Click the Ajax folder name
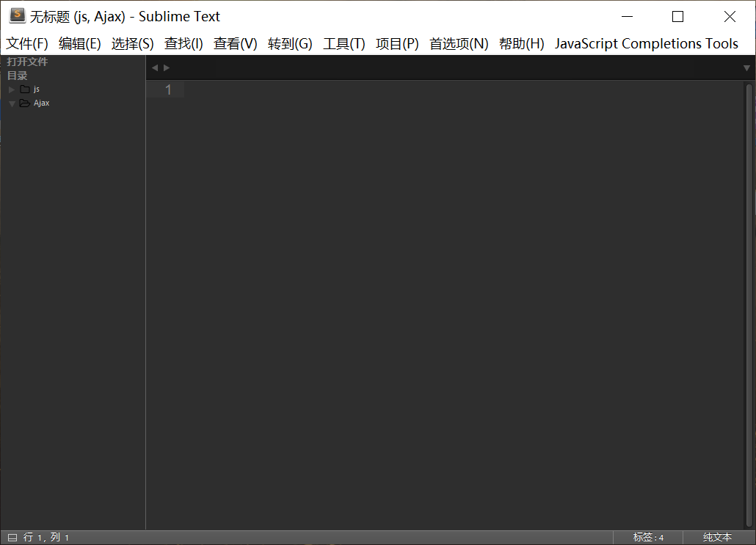The width and height of the screenshot is (756, 545). [41, 103]
